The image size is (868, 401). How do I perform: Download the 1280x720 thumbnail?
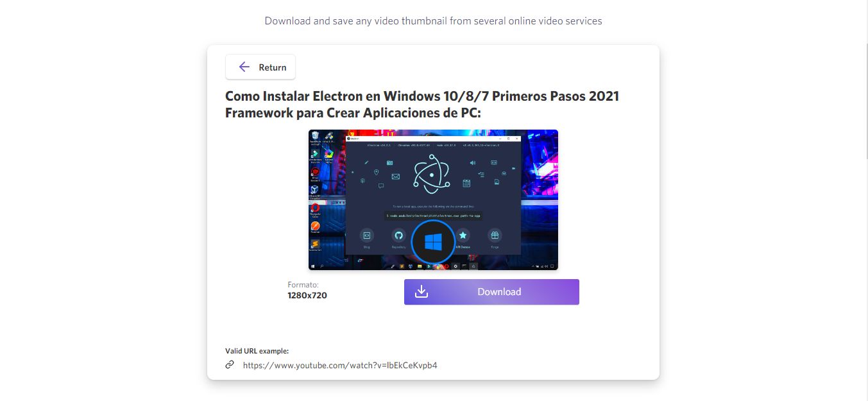491,292
